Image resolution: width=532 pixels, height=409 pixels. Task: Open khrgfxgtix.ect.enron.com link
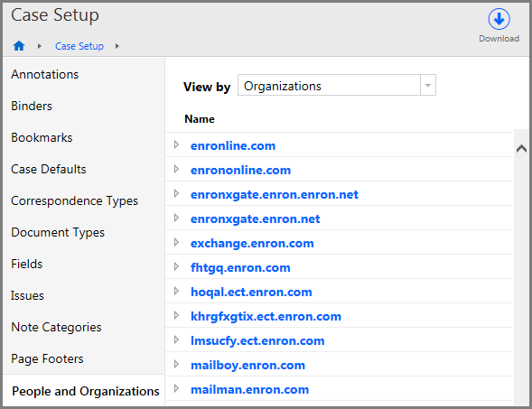point(266,317)
